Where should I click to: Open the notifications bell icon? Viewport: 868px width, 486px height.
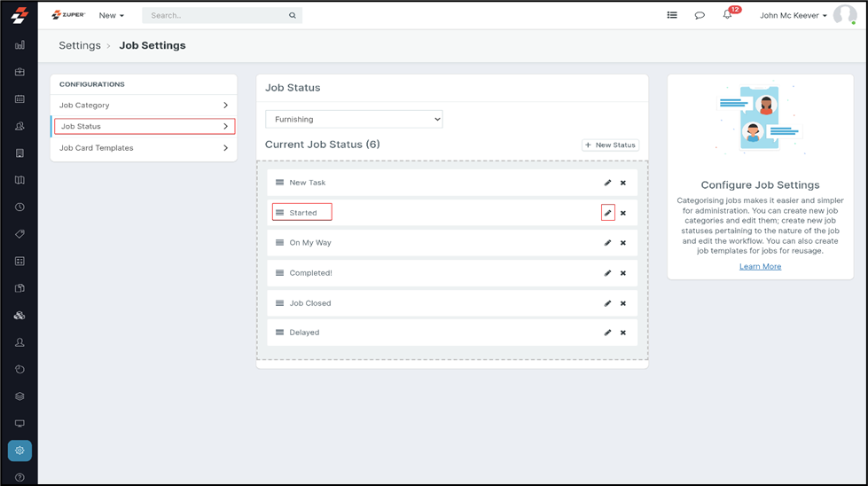727,15
